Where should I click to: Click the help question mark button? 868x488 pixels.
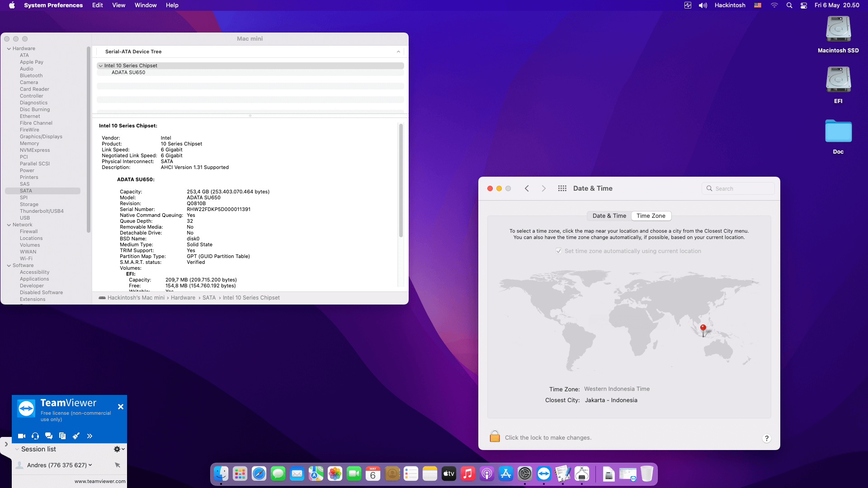coord(766,438)
